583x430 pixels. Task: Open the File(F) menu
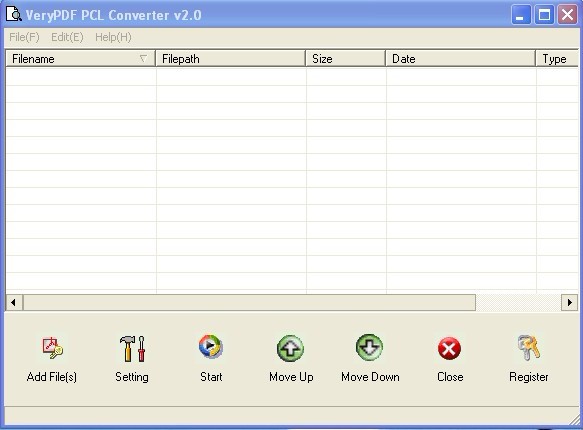point(24,37)
